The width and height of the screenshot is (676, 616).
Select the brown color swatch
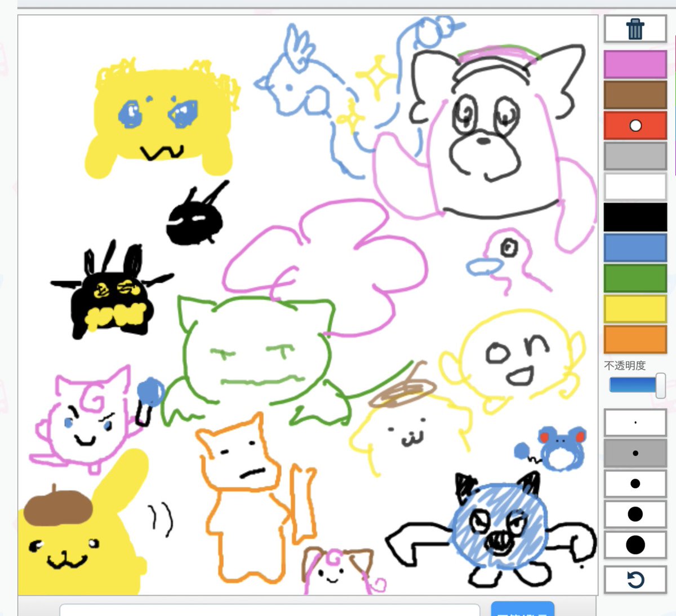(635, 95)
